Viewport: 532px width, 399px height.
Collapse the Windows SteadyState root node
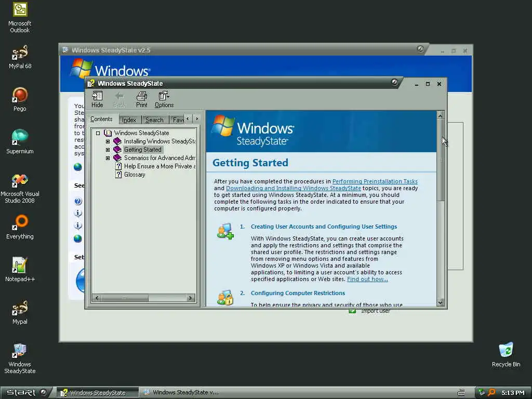98,133
